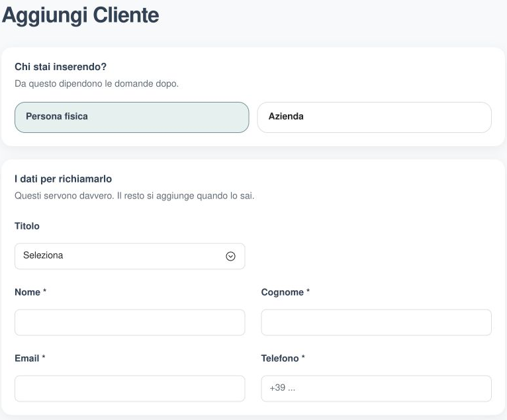This screenshot has width=507, height=420.
Task: Focus the Nome input field
Action: 130,322
